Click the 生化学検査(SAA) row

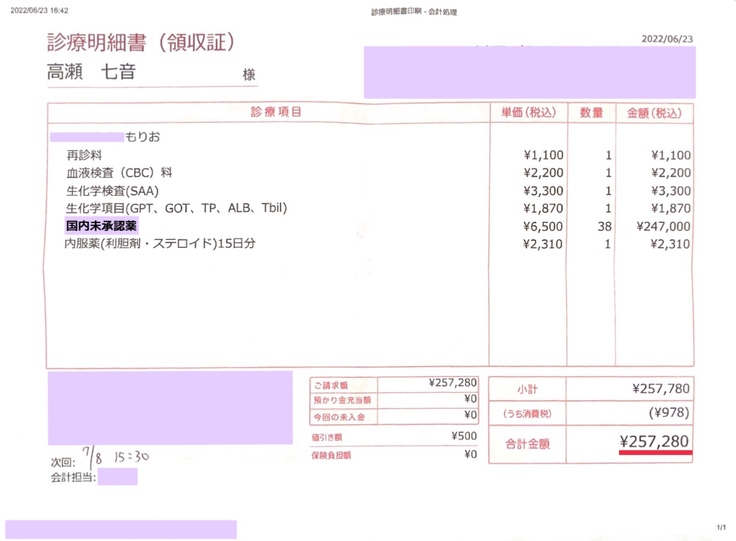pyautogui.click(x=112, y=190)
